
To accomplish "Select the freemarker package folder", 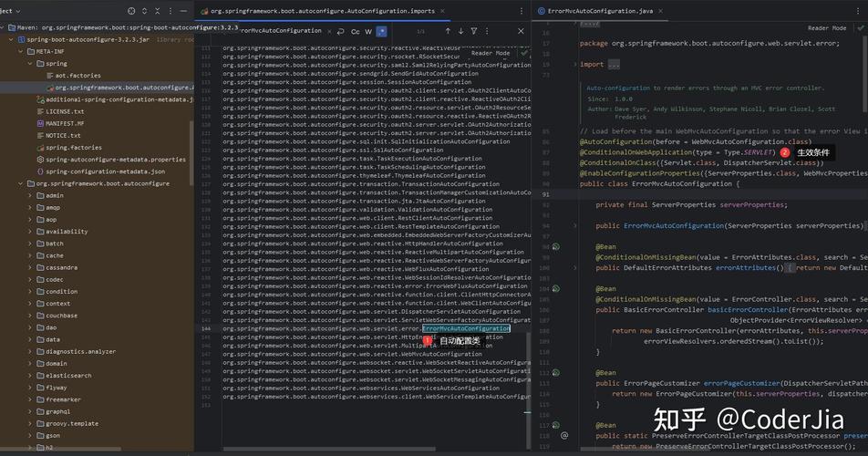I will (58, 399).
